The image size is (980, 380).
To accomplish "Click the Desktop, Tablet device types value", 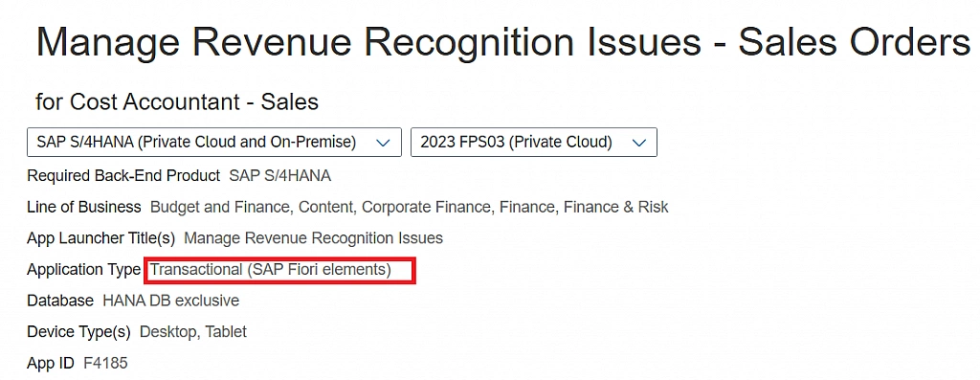I will click(x=193, y=332).
